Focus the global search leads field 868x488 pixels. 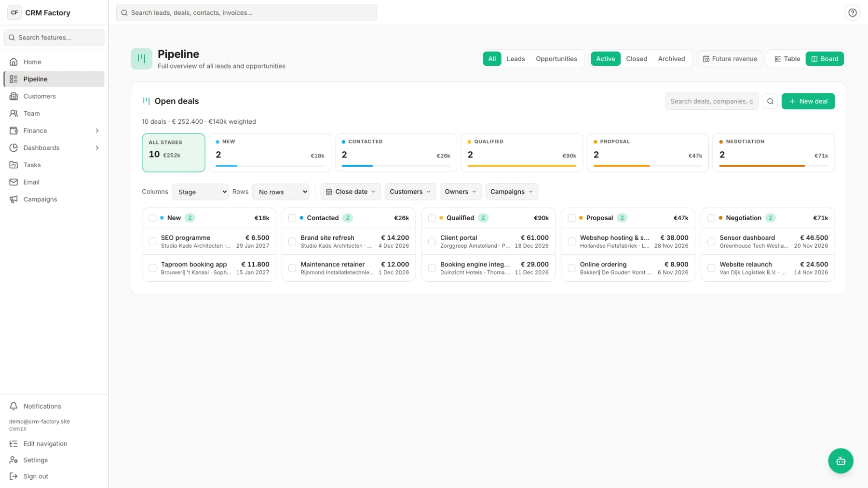click(x=246, y=13)
